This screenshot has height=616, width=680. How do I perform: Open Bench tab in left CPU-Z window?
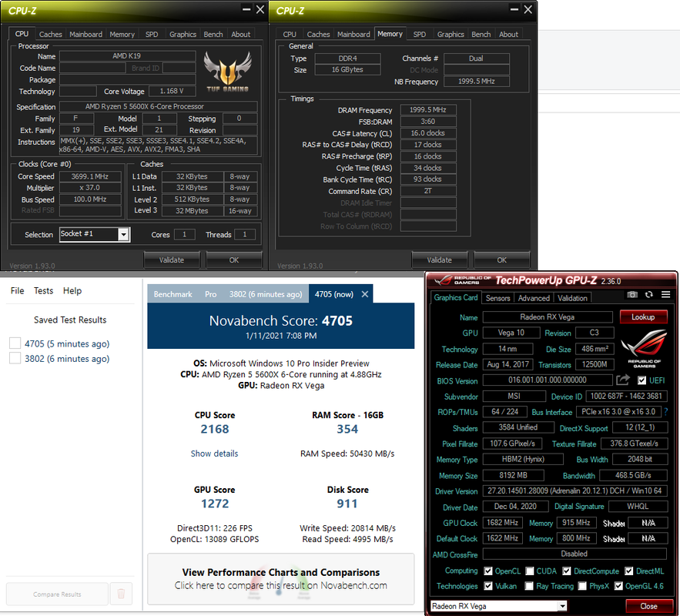[x=213, y=34]
